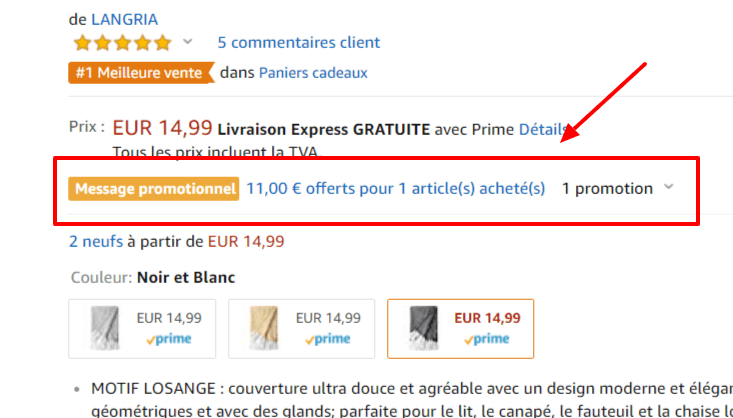The height and width of the screenshot is (418, 733).
Task: Open the 2 neufs offers link
Action: pyautogui.click(x=97, y=241)
